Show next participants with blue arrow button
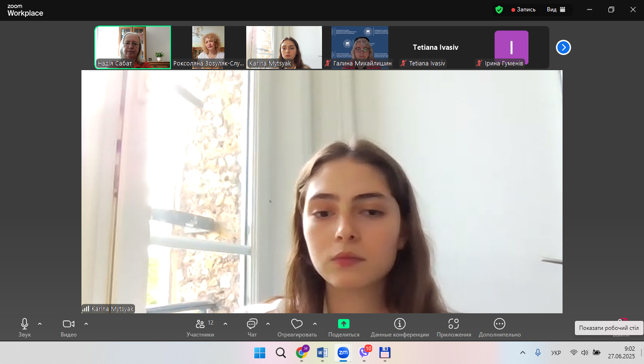The image size is (644, 364). 563,47
